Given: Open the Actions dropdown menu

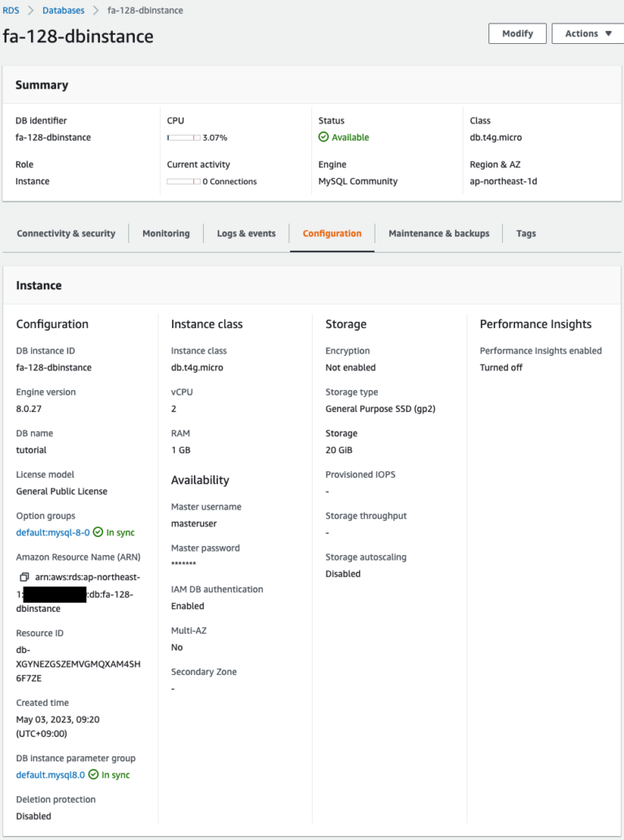Looking at the screenshot, I should tap(587, 33).
